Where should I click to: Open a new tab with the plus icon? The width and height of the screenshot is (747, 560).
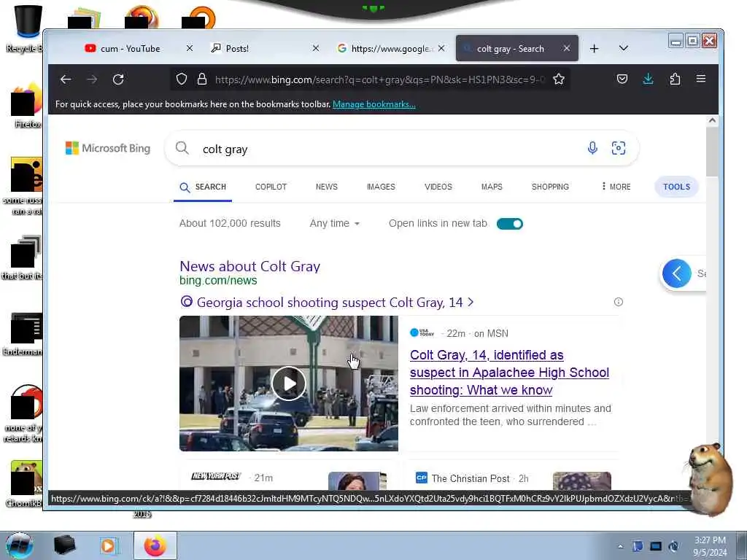[594, 49]
